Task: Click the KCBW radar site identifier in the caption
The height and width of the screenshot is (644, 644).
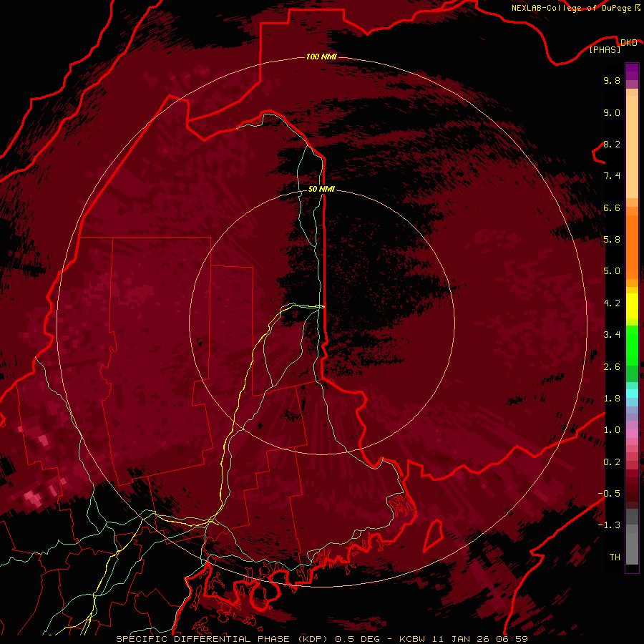Action: coord(412,639)
